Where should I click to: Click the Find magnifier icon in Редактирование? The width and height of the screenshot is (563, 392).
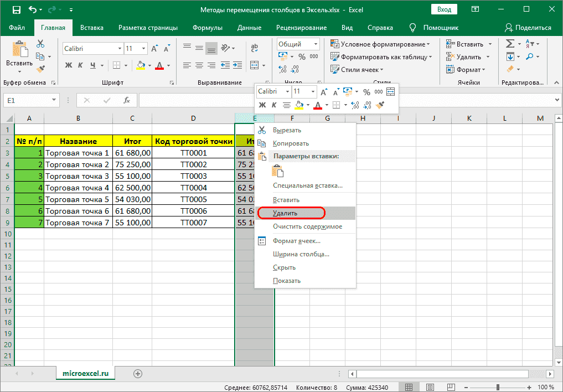(529, 56)
